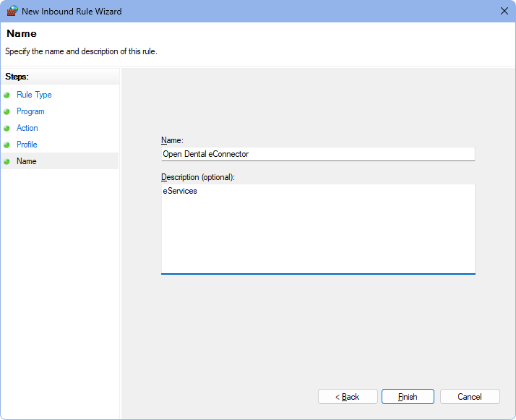This screenshot has width=516, height=420.
Task: Click the Name field containing Open Dental eConnector
Action: click(x=317, y=154)
